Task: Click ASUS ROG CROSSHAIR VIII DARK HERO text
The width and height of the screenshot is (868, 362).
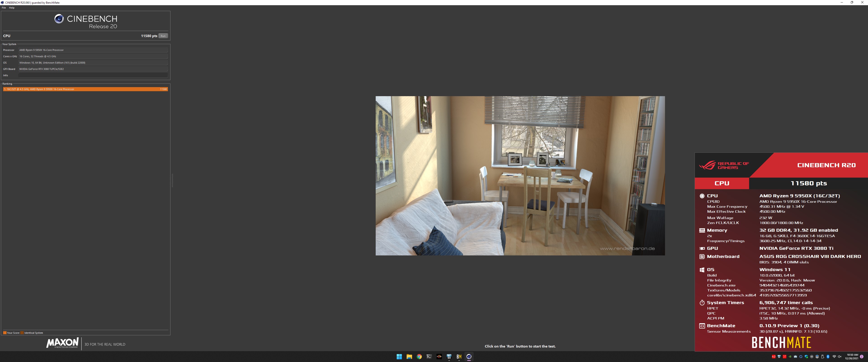Action: click(x=810, y=256)
